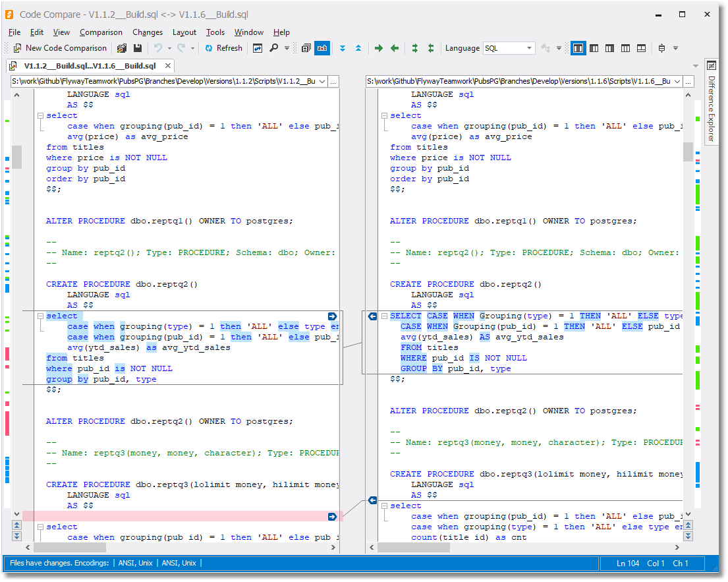This screenshot has height=582, width=728.
Task: Jump to the next difference
Action: [x=342, y=47]
